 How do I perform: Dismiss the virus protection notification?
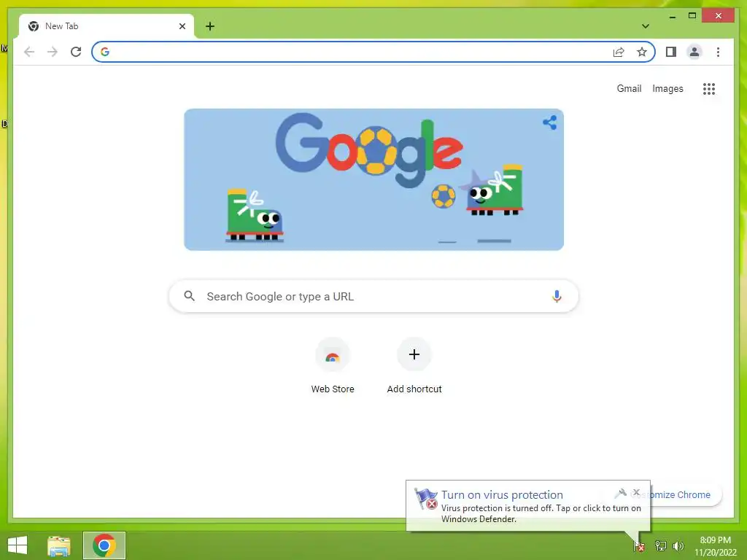click(636, 492)
